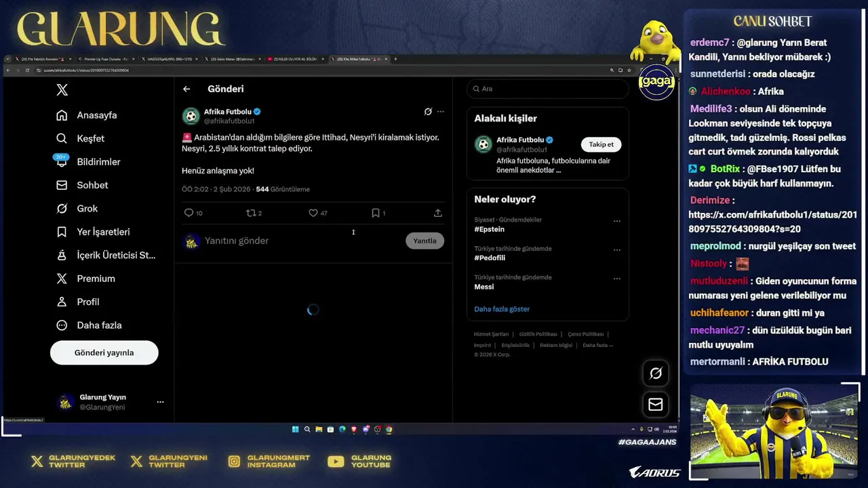Click Takip et to follow Afrika Futbolu
868x488 pixels.
tap(601, 144)
